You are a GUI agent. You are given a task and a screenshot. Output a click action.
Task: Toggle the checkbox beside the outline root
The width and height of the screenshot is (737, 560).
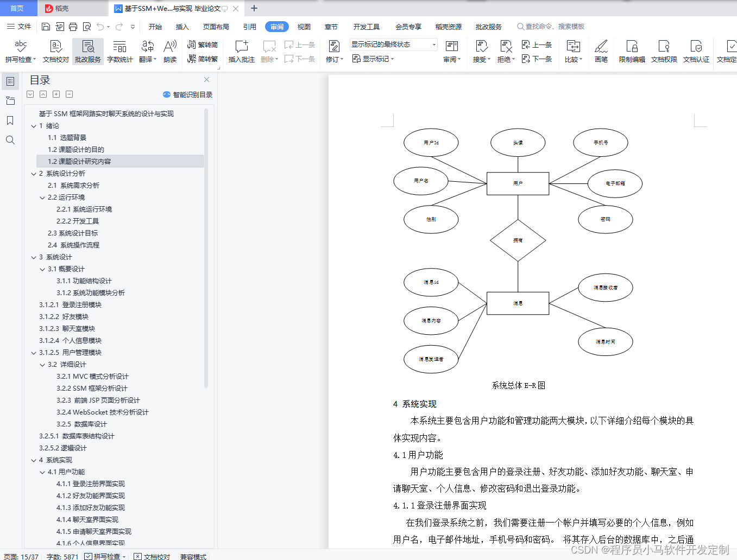click(30, 94)
